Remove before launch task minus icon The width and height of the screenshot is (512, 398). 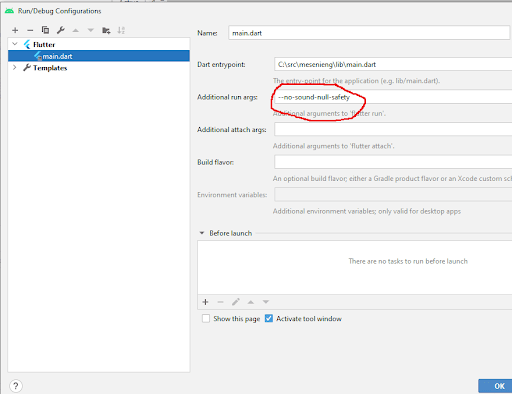(220, 302)
